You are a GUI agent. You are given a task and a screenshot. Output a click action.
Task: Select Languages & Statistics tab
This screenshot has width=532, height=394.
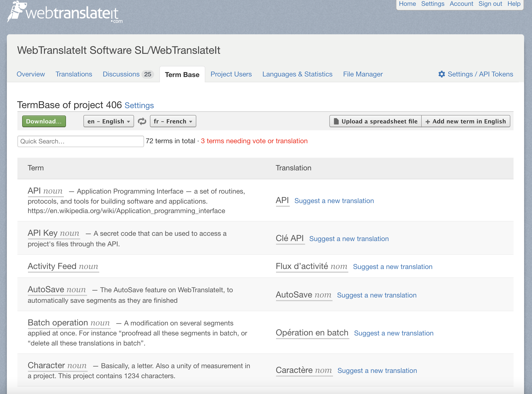(x=297, y=74)
